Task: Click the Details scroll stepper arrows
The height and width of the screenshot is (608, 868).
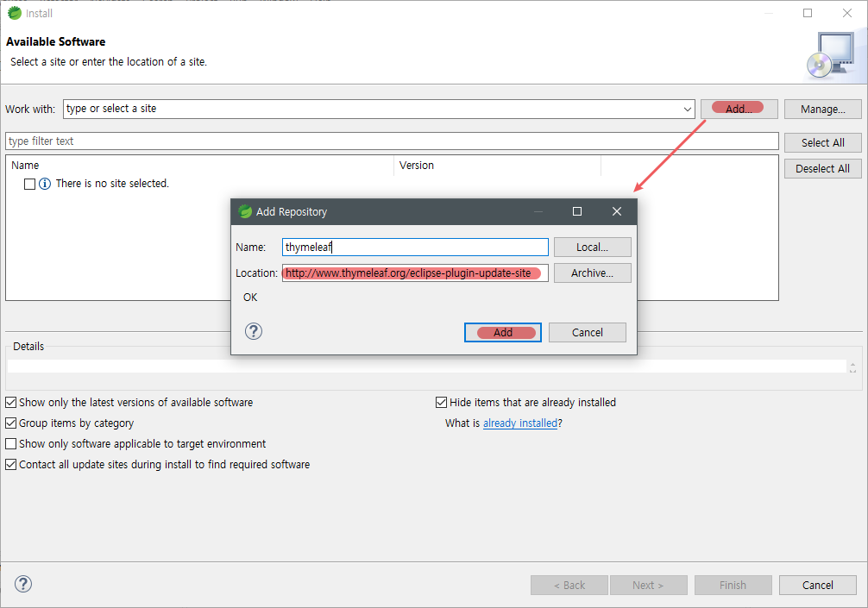Action: (x=852, y=367)
